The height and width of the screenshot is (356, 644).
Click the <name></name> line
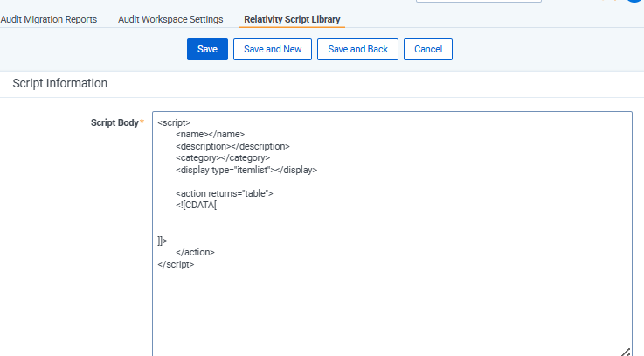[210, 134]
